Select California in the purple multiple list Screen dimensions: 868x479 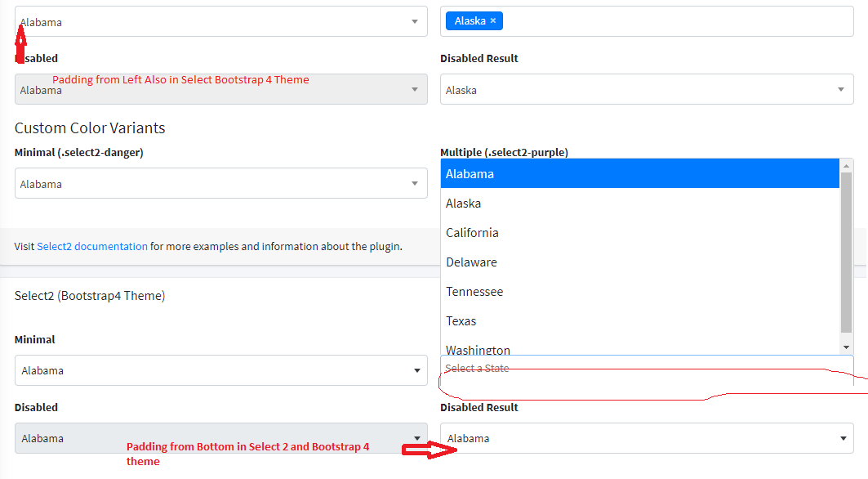[572, 232]
